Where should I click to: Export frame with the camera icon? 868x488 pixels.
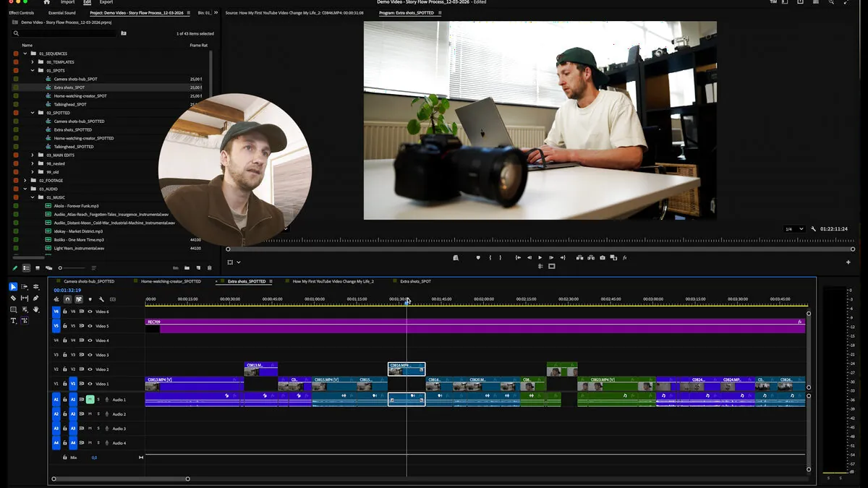click(602, 257)
